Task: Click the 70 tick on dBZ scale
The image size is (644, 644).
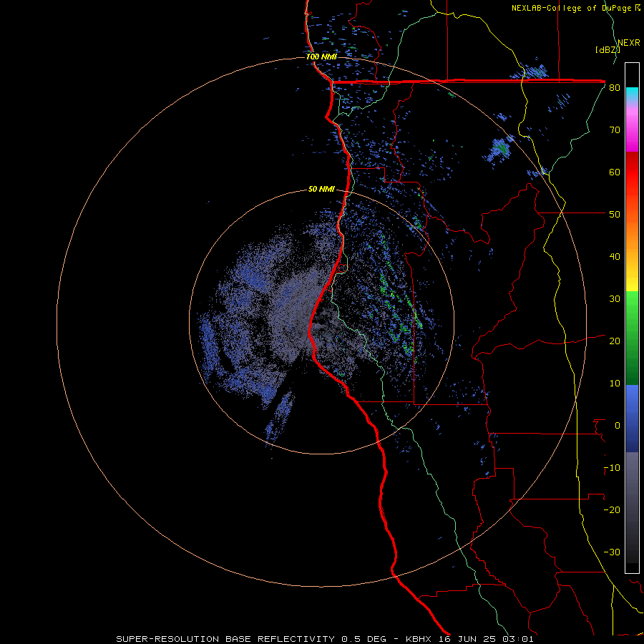Action: tap(615, 130)
